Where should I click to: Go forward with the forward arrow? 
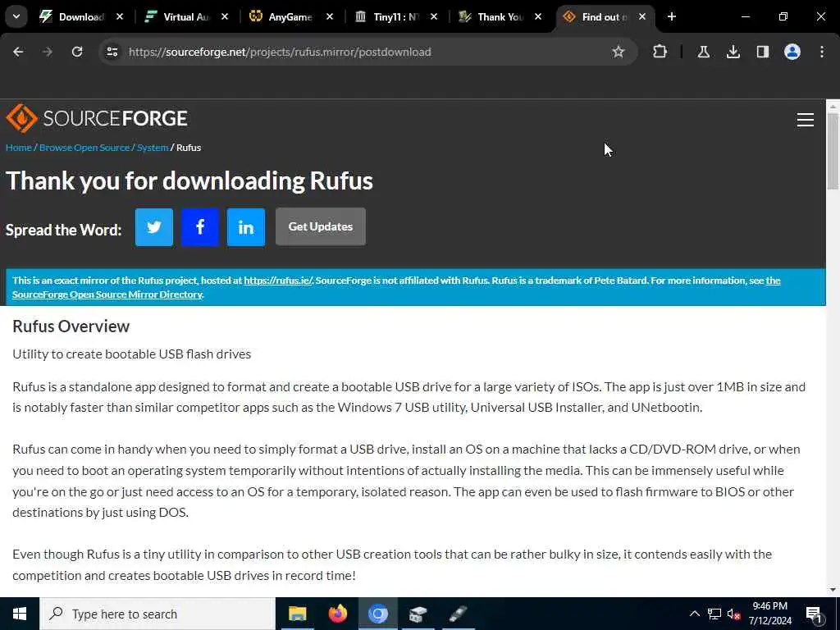[x=48, y=52]
